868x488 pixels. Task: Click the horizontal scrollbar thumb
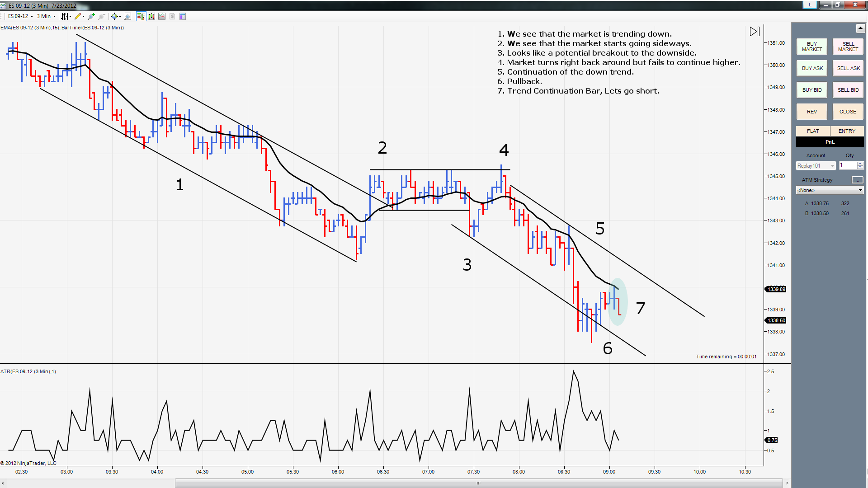[x=479, y=483]
